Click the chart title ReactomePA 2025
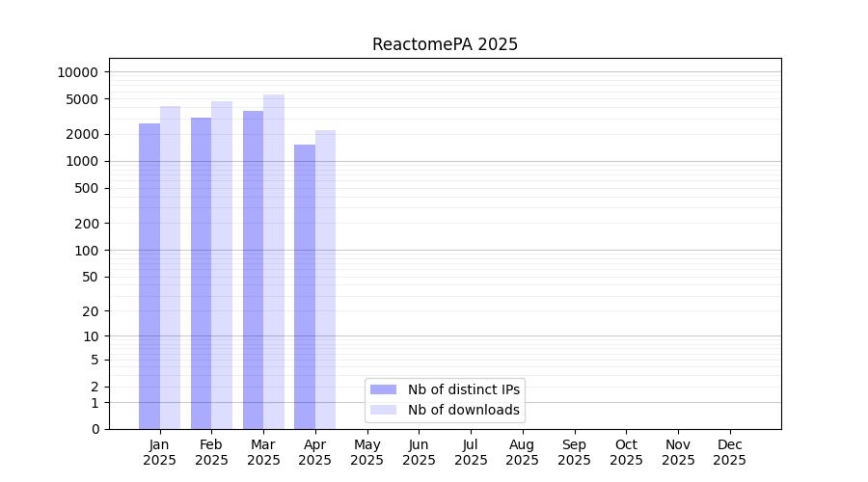The height and width of the screenshot is (482, 868). pyautogui.click(x=445, y=44)
